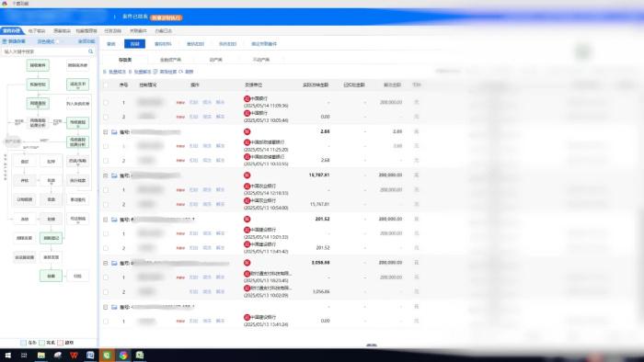Switch to the 办案日志 top tab

[164, 30]
